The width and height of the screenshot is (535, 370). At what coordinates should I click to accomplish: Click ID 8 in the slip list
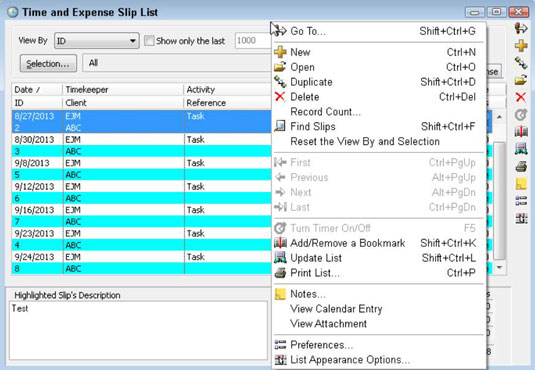17,269
